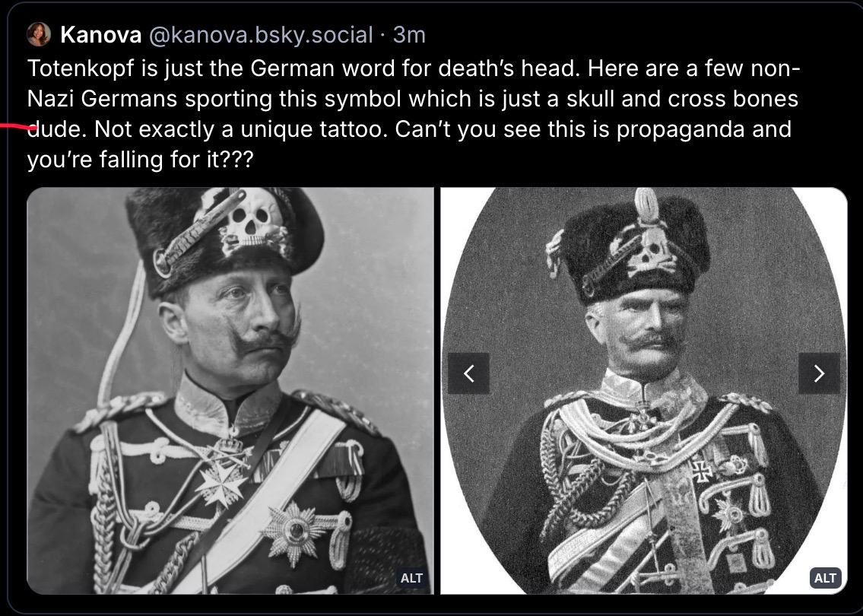View ALT text badge on left photo
This screenshot has width=863, height=616.
(411, 578)
